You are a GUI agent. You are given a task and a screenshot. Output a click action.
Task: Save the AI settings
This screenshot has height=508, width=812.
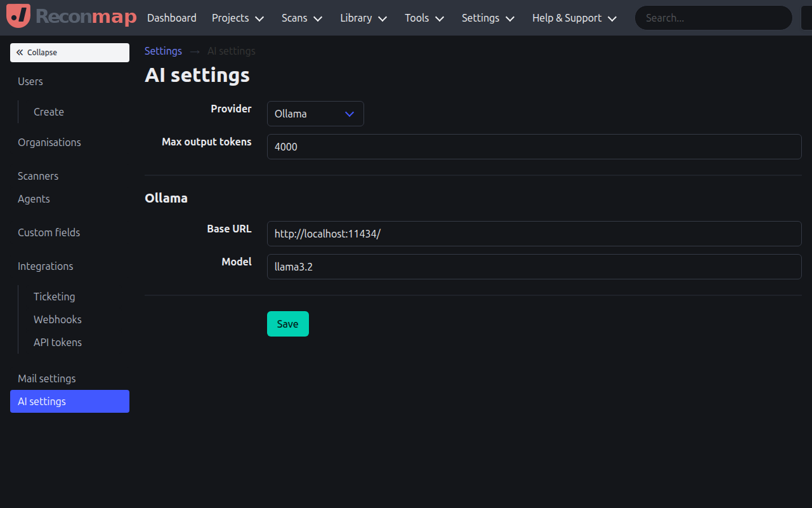click(287, 324)
